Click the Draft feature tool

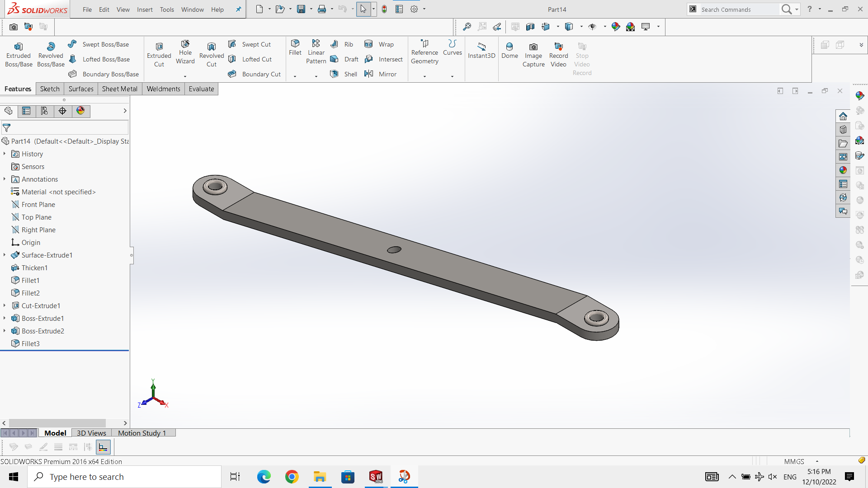click(344, 59)
